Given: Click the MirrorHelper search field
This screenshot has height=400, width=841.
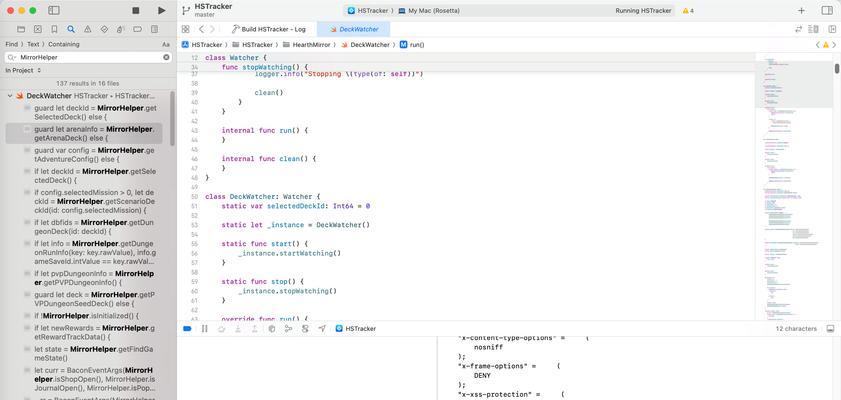Looking at the screenshot, I should click(x=88, y=57).
